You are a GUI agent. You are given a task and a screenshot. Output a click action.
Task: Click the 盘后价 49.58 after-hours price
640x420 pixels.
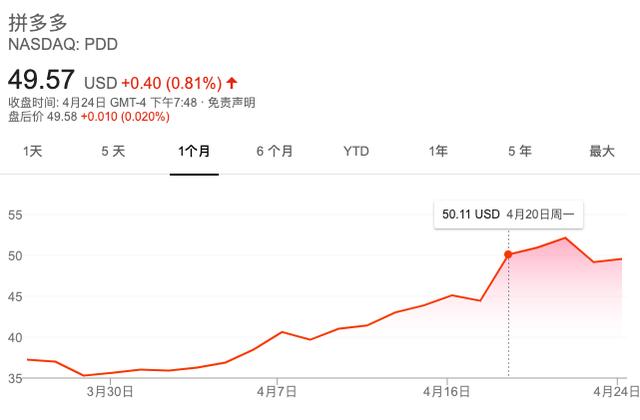(42, 117)
